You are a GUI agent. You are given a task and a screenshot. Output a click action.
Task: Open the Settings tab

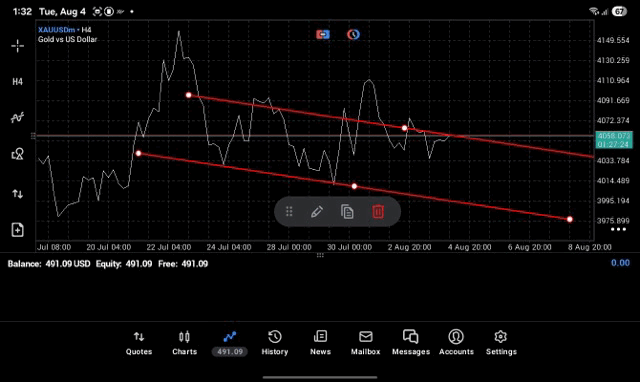[501, 343]
